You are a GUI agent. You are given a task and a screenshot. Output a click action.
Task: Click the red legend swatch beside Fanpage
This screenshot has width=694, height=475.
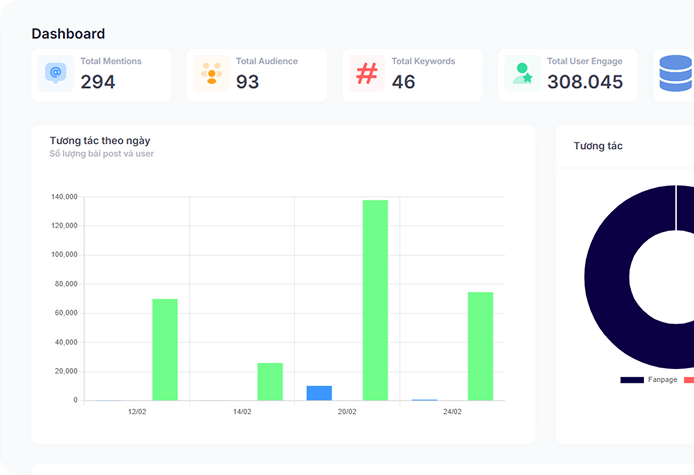point(689,380)
